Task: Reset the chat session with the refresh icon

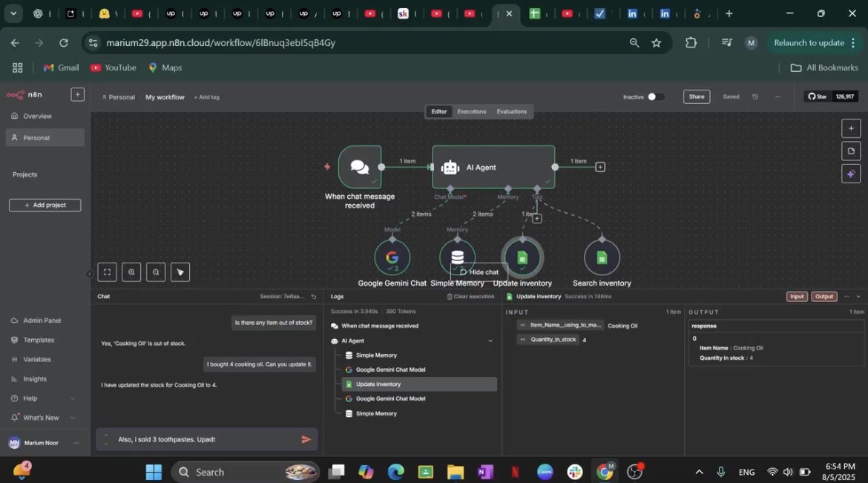Action: click(313, 296)
